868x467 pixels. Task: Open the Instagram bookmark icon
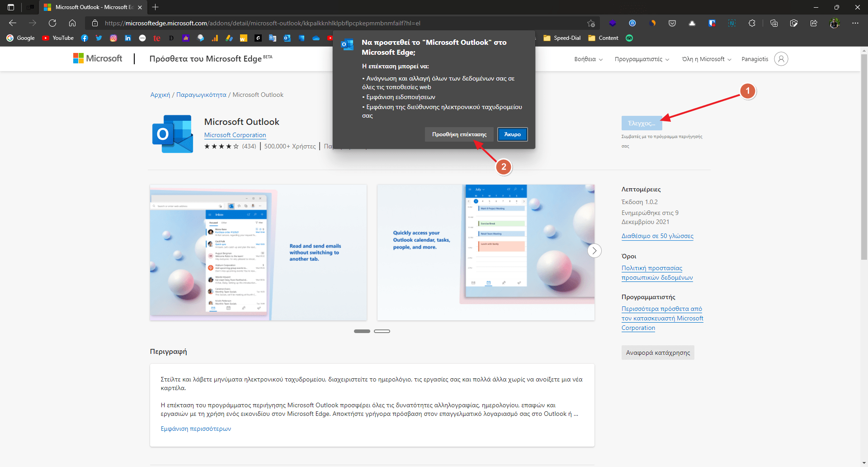(113, 38)
